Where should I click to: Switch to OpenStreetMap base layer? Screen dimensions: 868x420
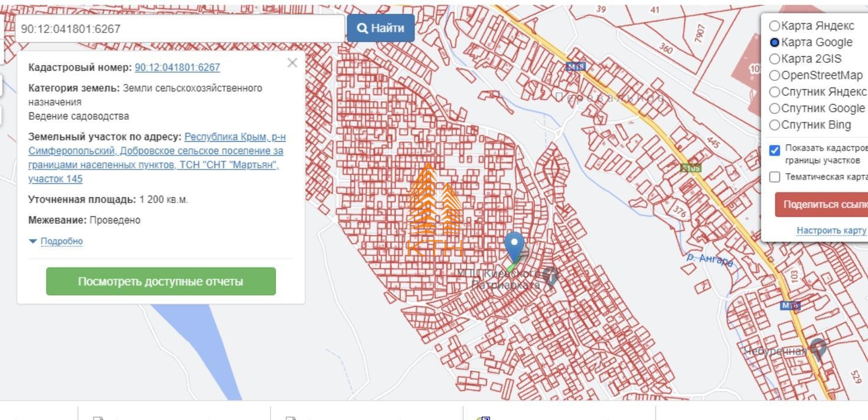pyautogui.click(x=774, y=76)
